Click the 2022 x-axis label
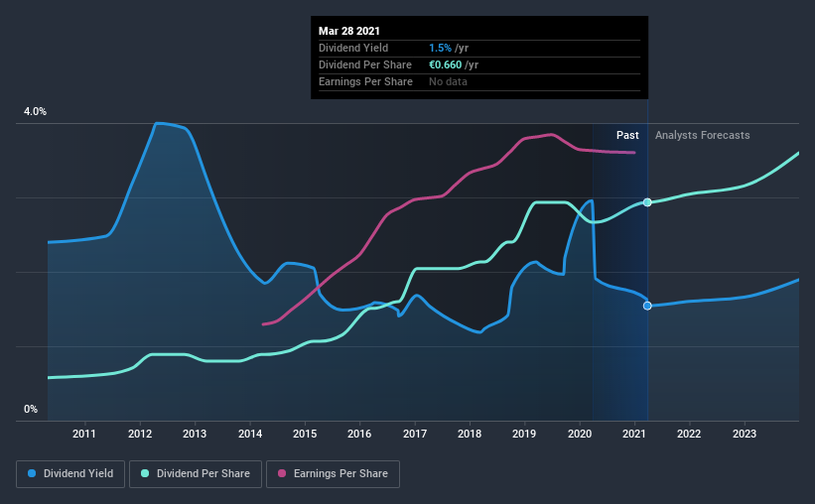The height and width of the screenshot is (504, 815). coord(689,434)
